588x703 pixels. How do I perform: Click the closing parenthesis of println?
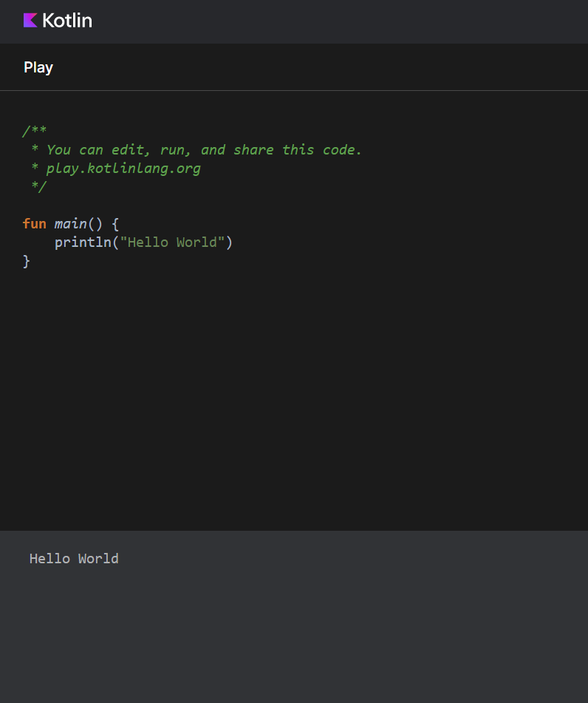coord(228,242)
